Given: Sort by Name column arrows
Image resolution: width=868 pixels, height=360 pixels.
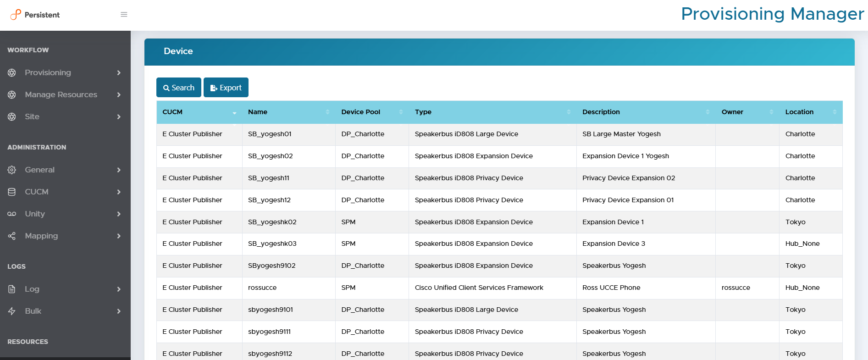Looking at the screenshot, I should [x=327, y=112].
